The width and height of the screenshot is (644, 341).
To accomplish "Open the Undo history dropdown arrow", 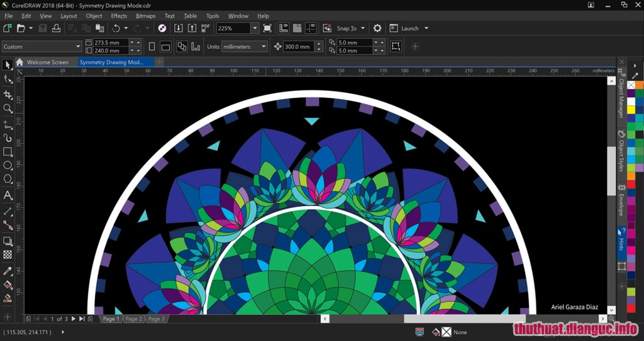I will [126, 28].
